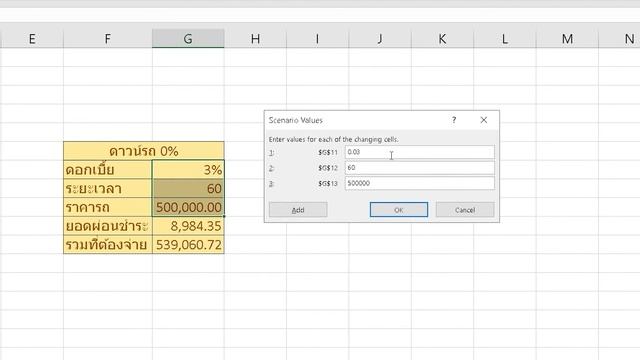
Task: Select column L header
Action: click(505, 39)
